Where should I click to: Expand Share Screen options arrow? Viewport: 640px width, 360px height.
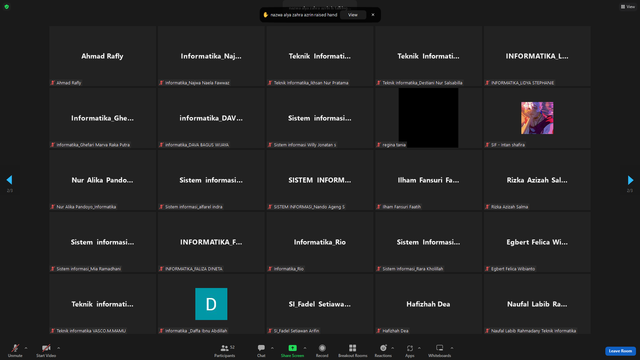pyautogui.click(x=305, y=348)
